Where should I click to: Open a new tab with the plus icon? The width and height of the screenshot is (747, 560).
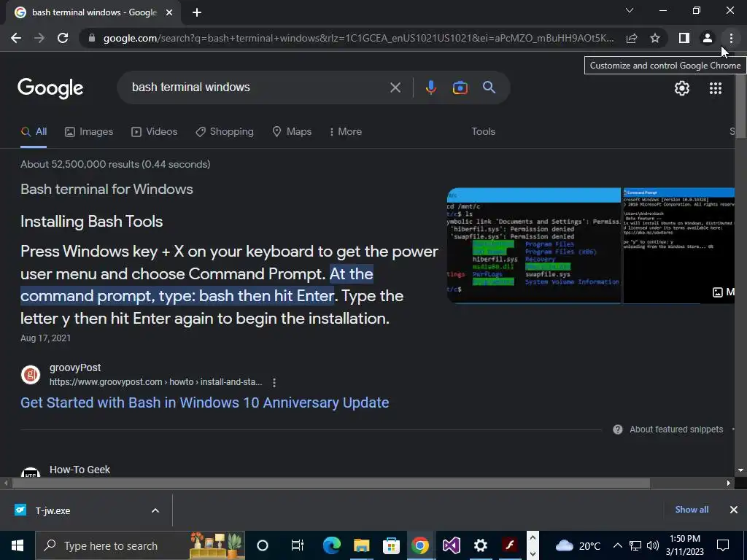(x=197, y=12)
